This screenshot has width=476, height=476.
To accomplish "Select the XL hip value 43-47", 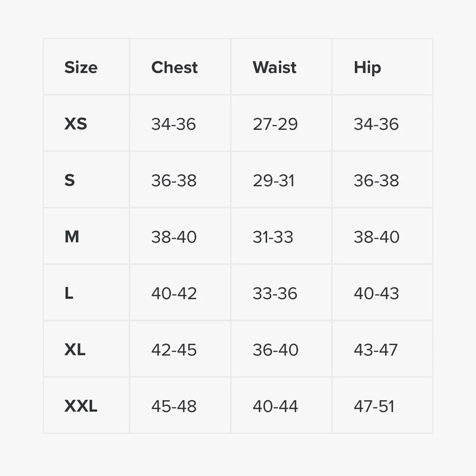I will coord(376,350).
